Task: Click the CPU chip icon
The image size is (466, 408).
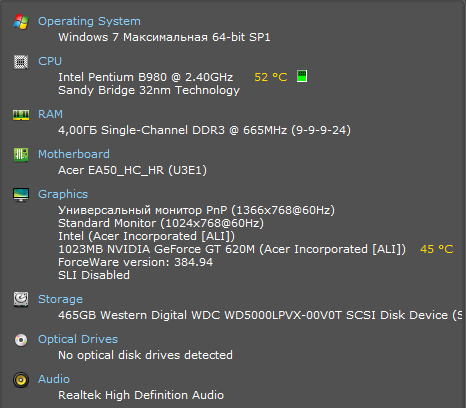Action: pyautogui.click(x=21, y=62)
